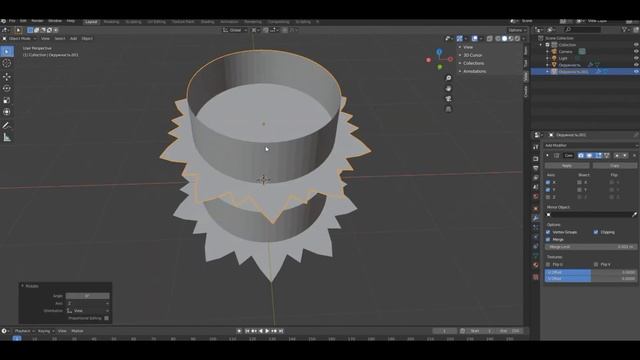Open the Object Mode dropdown
Image resolution: width=640 pixels, height=360 pixels.
coord(19,38)
